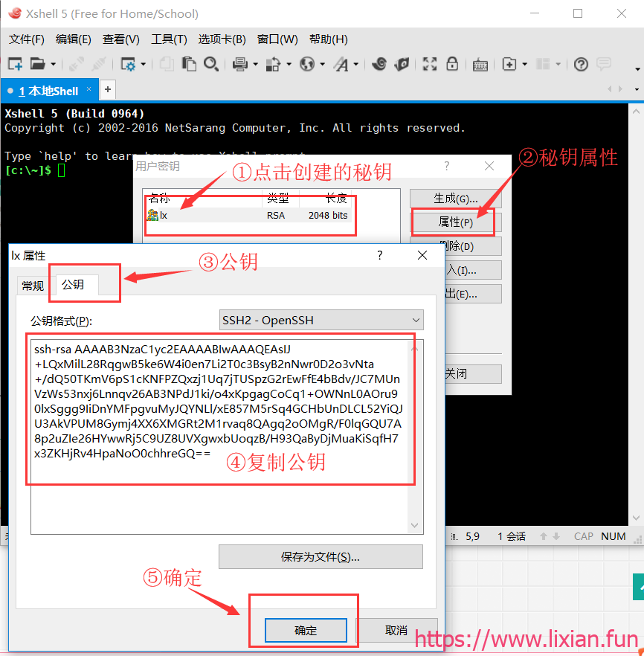Click the Print icon in toolbar
Viewport: 644px width, 656px height.
coord(240,65)
